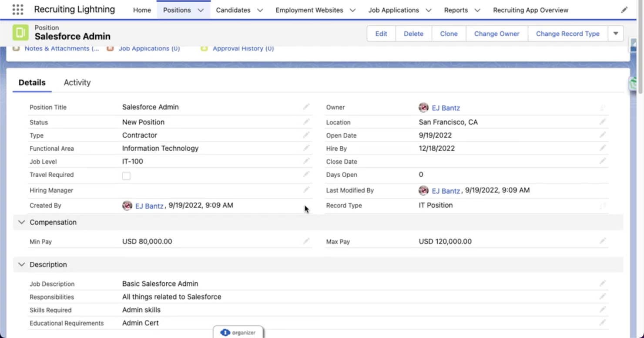Viewport: 644px width, 338px height.
Task: Click EJ Bantz avatar in Last Modified By
Action: click(x=423, y=190)
